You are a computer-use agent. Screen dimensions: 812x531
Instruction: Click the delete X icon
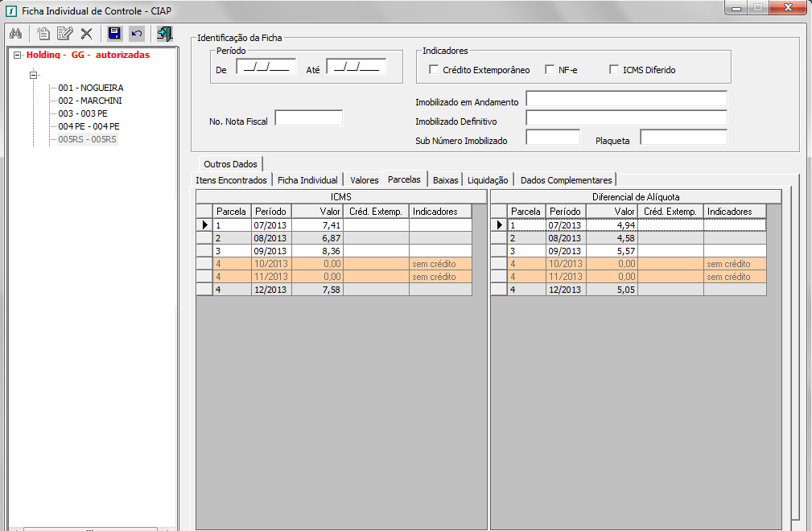click(x=86, y=34)
